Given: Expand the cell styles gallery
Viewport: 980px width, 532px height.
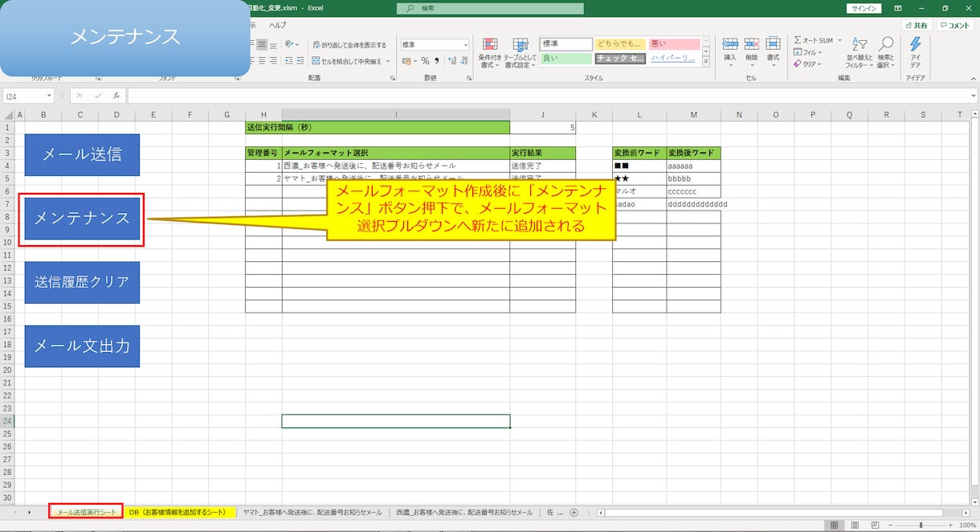Looking at the screenshot, I should tap(706, 62).
